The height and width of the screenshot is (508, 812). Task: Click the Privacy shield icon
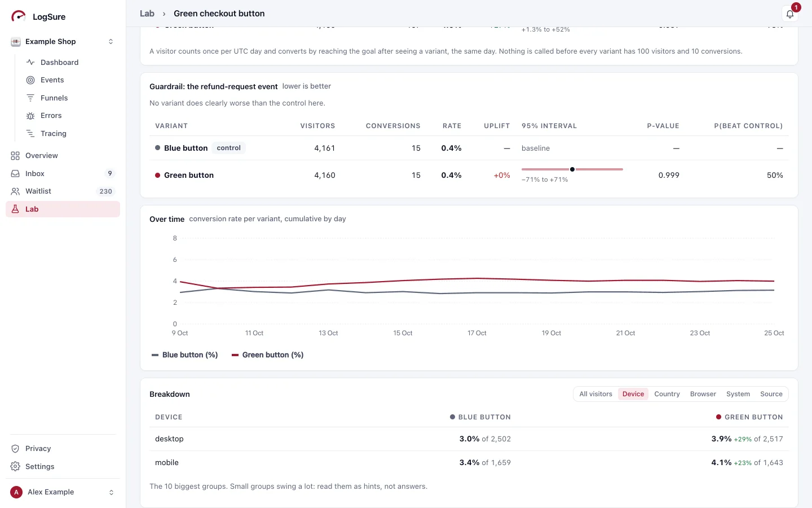coord(15,449)
